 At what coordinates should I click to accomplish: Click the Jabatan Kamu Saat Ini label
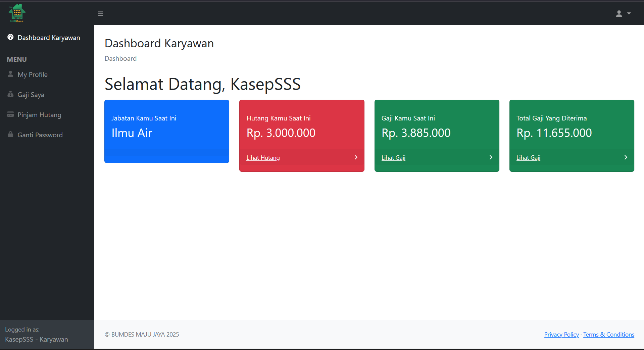[x=144, y=118]
